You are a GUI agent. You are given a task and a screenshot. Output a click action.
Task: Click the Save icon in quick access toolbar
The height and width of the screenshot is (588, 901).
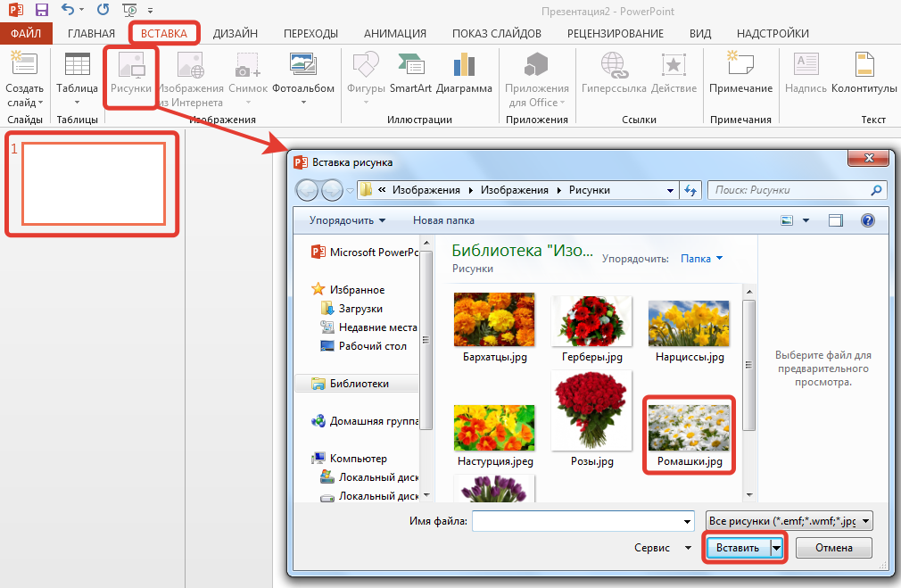tap(41, 12)
